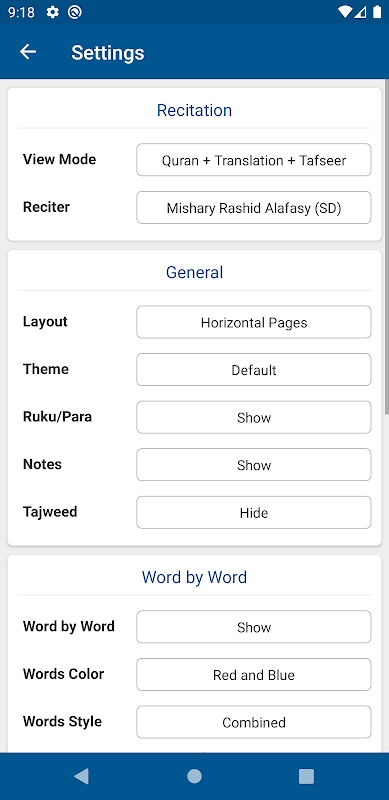Tap the Android home circle button
The height and width of the screenshot is (800, 389).
(x=194, y=776)
